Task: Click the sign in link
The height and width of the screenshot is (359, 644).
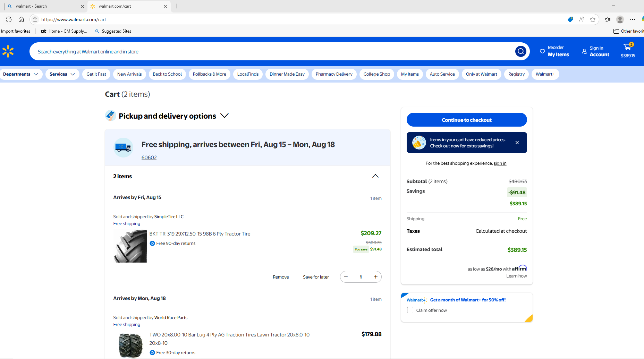Action: click(x=500, y=163)
